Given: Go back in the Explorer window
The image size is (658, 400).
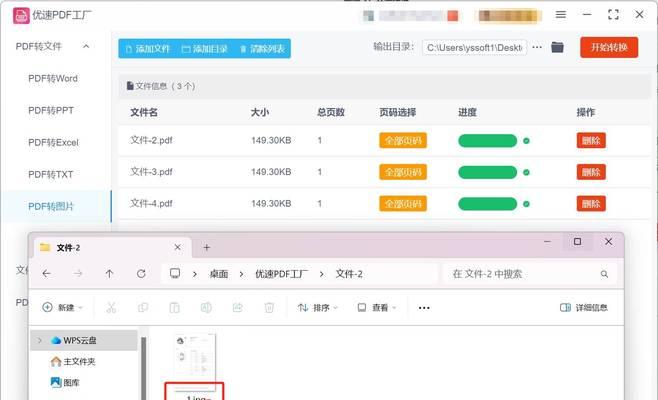Looking at the screenshot, I should [x=46, y=274].
